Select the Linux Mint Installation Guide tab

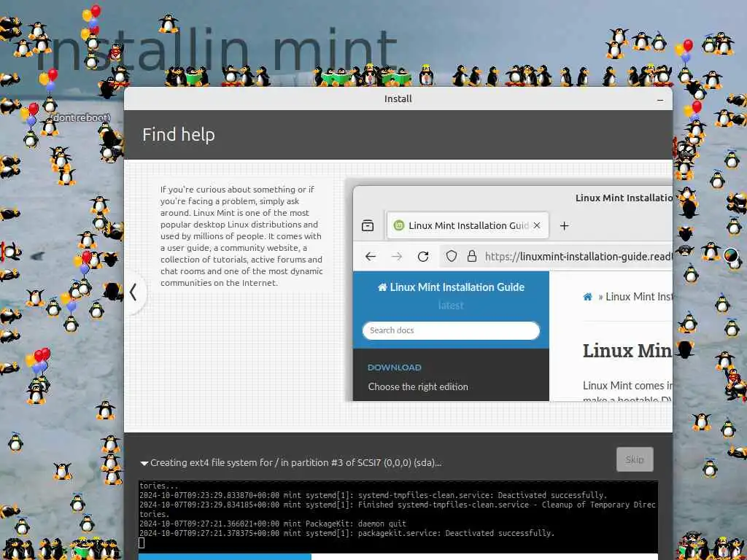coord(468,225)
